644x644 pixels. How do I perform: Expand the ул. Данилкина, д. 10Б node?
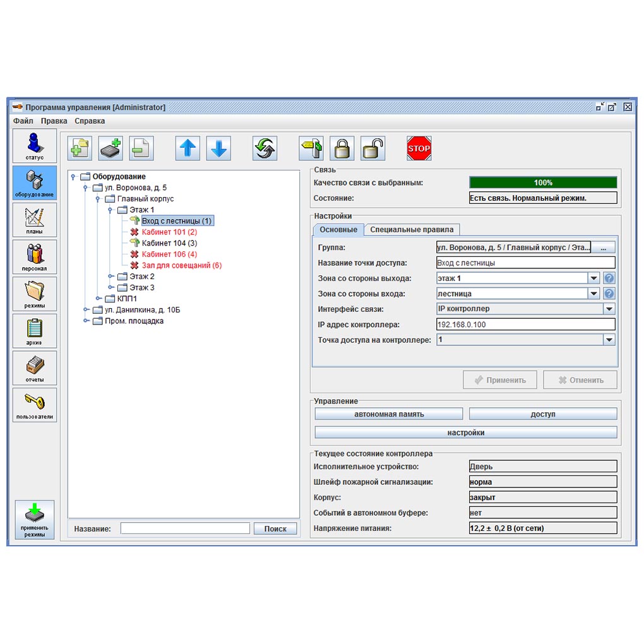tap(86, 310)
